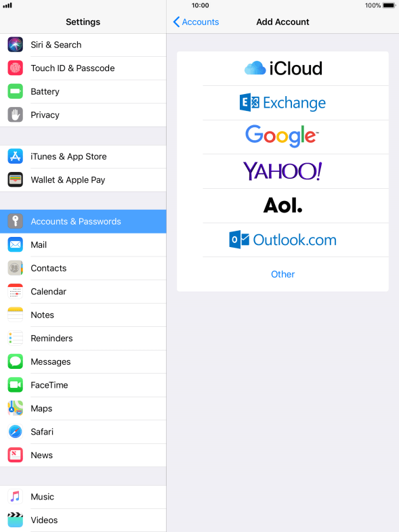Tap the iTunes & App Store icon
Viewport: 399px width, 532px height.
16,156
